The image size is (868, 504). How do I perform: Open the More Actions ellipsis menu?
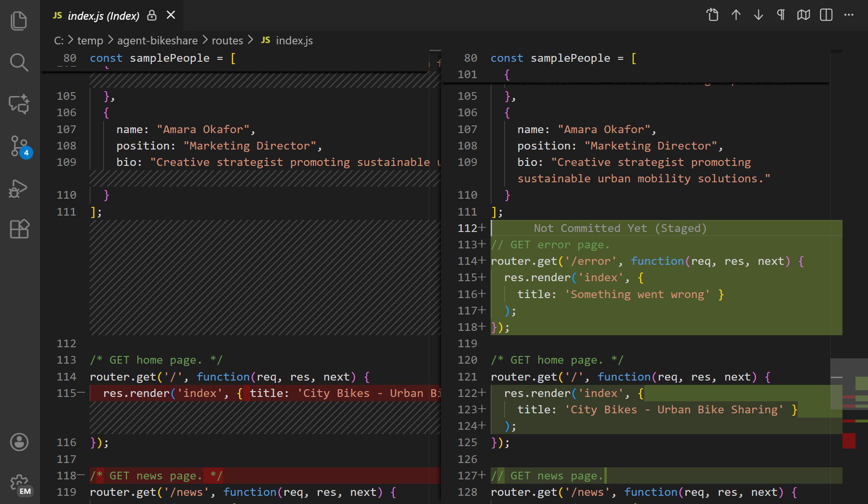[x=849, y=15]
